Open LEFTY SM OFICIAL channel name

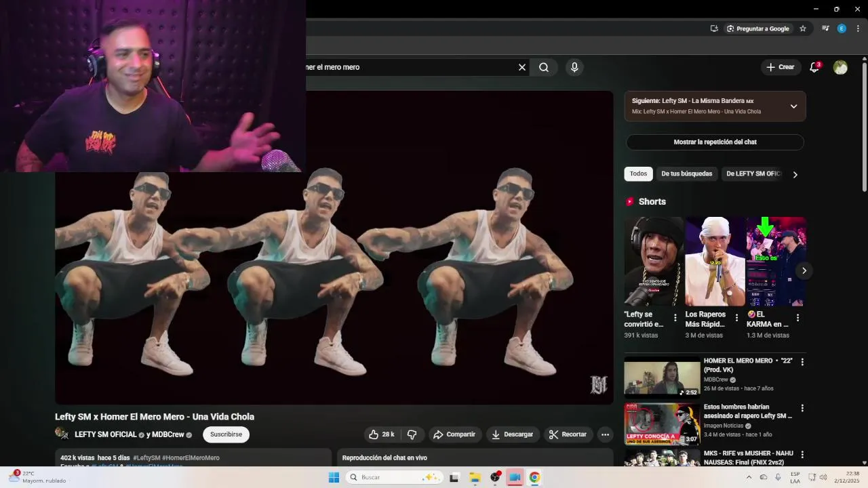click(x=106, y=434)
